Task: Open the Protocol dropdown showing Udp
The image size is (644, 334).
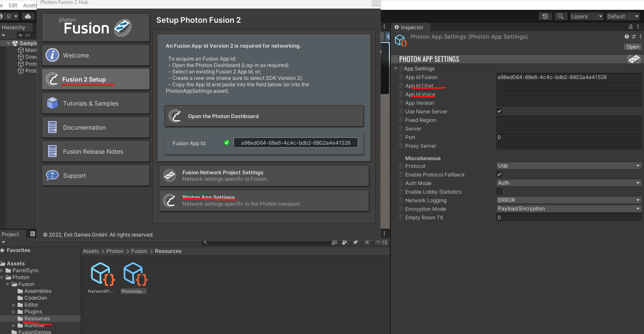Action: pyautogui.click(x=569, y=166)
